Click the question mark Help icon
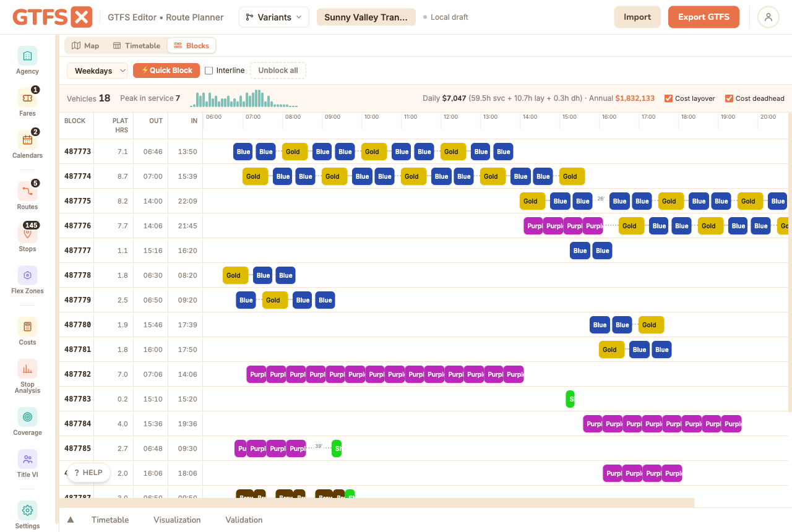 tap(77, 473)
